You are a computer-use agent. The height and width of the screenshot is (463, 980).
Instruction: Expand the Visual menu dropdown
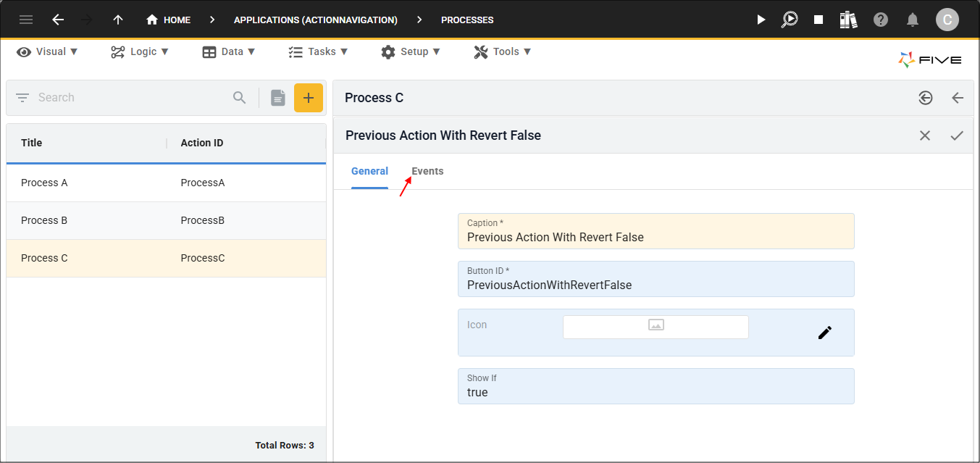click(48, 51)
